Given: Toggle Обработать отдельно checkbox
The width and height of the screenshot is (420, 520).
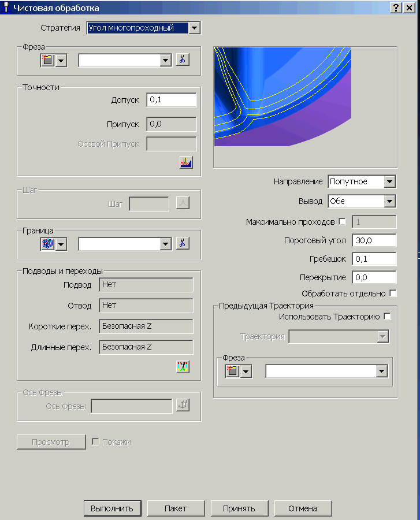Looking at the screenshot, I should [393, 293].
